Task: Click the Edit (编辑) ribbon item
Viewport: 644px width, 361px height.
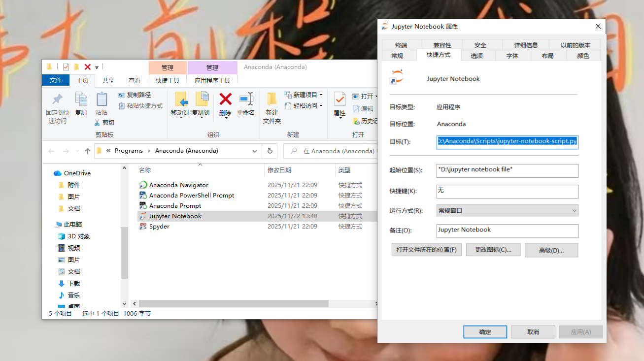Action: pyautogui.click(x=363, y=108)
